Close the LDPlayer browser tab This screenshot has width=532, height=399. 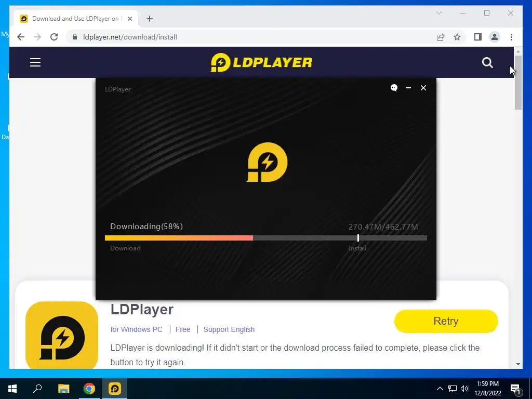coord(129,19)
